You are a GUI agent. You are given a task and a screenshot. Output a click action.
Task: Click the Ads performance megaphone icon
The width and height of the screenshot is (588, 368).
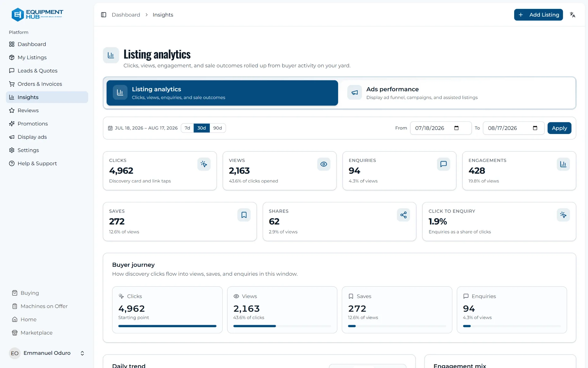click(x=355, y=93)
